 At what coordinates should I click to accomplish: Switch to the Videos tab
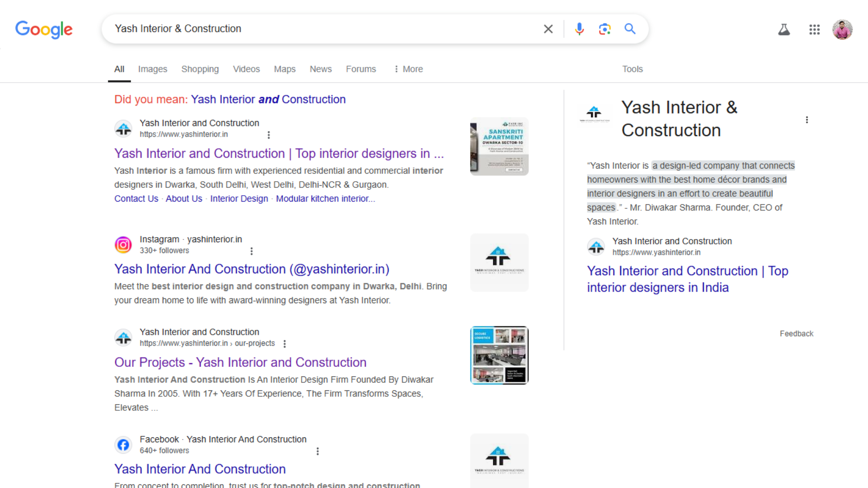(246, 69)
